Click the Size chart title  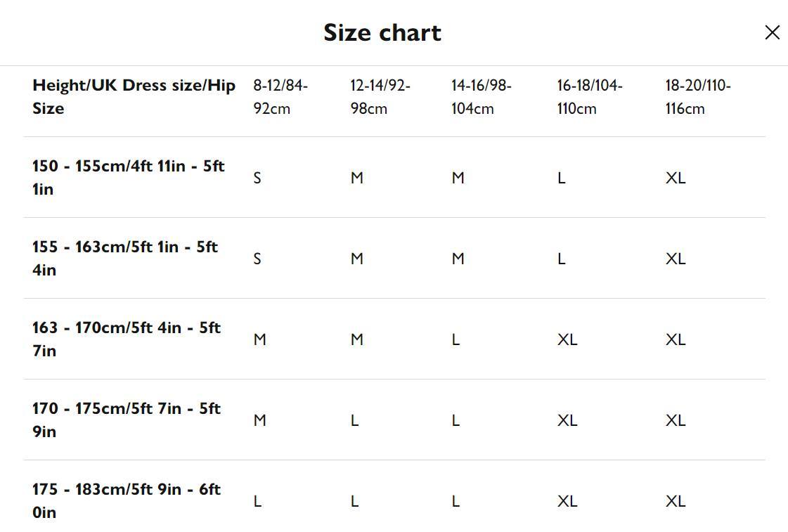(382, 32)
